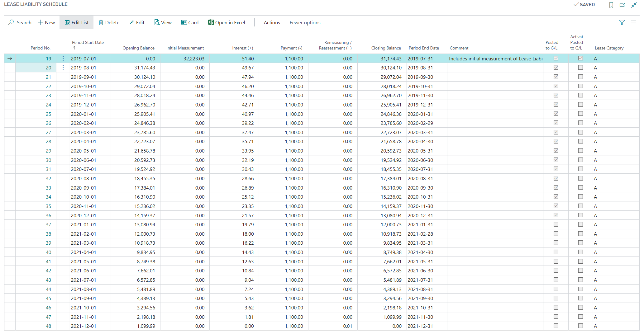Open Interest (+) column header menu

pyautogui.click(x=242, y=48)
